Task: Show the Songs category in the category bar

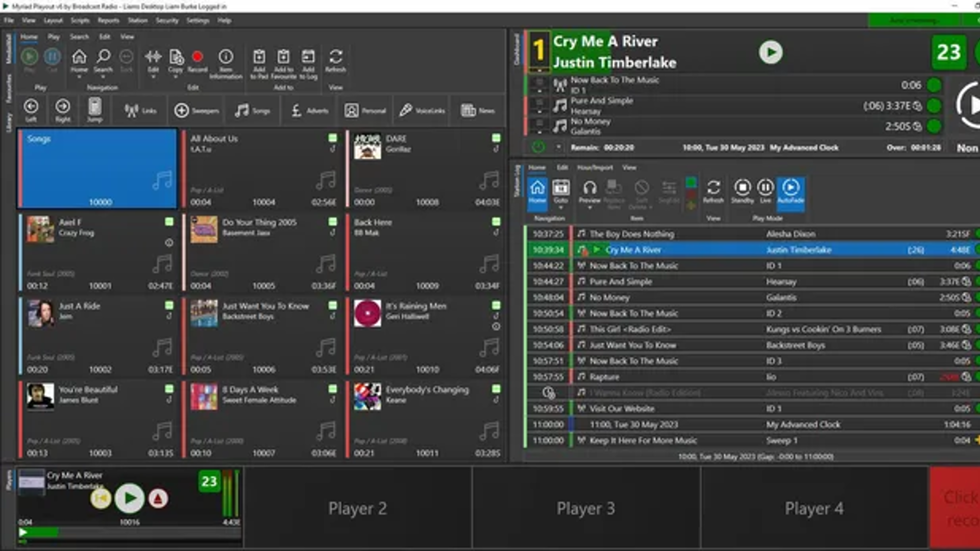Action: [252, 110]
